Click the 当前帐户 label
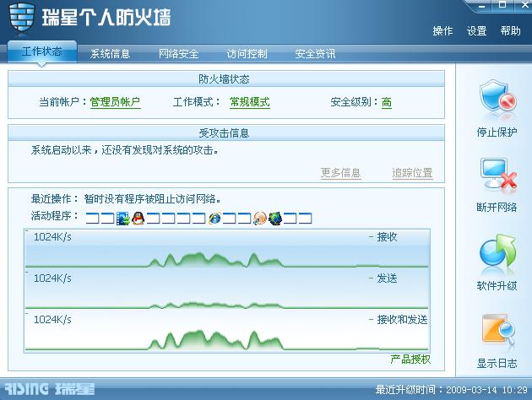Viewport: 532px width, 400px height. tap(62, 102)
